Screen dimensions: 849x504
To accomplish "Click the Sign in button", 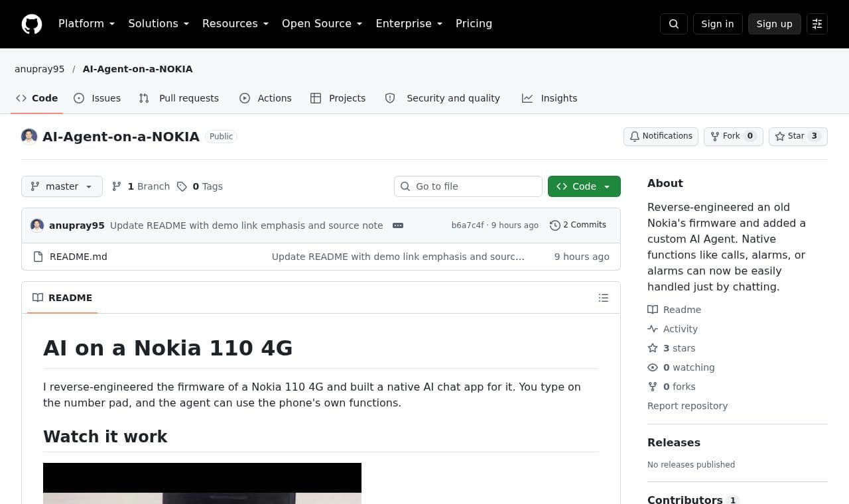I will (x=718, y=24).
